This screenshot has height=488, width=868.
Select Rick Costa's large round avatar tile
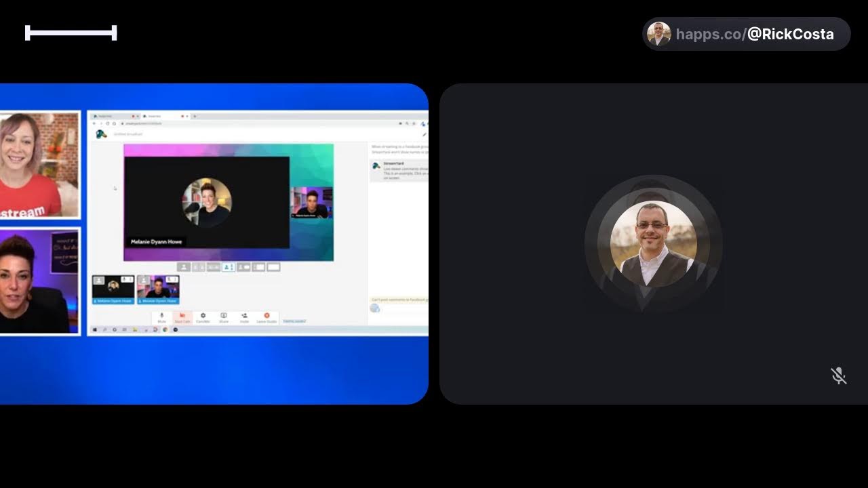(653, 244)
